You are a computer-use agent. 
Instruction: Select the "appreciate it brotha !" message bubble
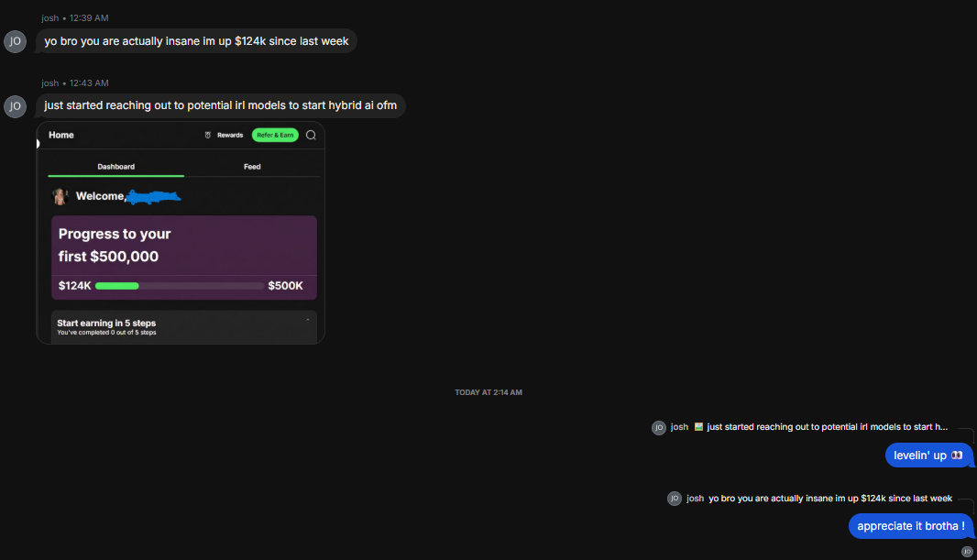click(x=910, y=526)
